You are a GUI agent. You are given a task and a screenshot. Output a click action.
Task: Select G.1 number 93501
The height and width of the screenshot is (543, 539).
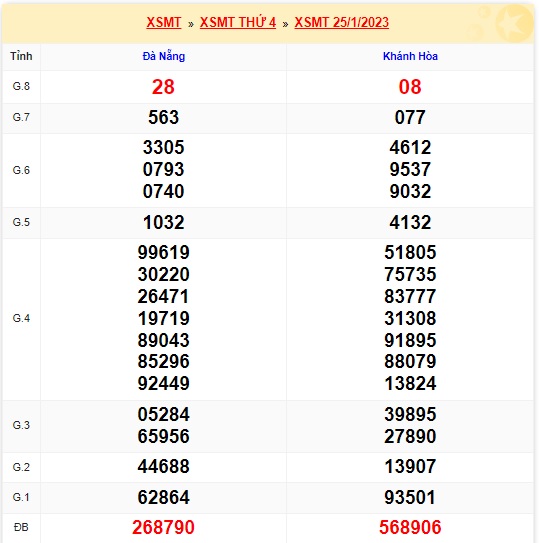coord(410,497)
